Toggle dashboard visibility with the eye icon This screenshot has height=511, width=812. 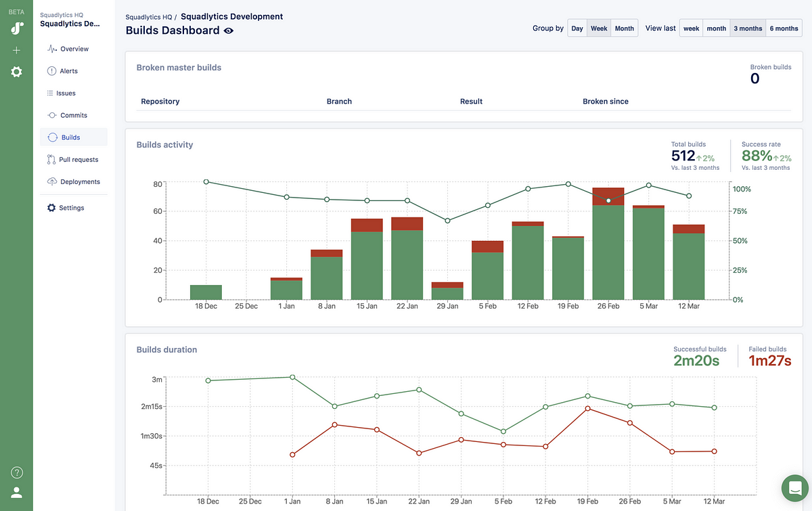point(228,30)
